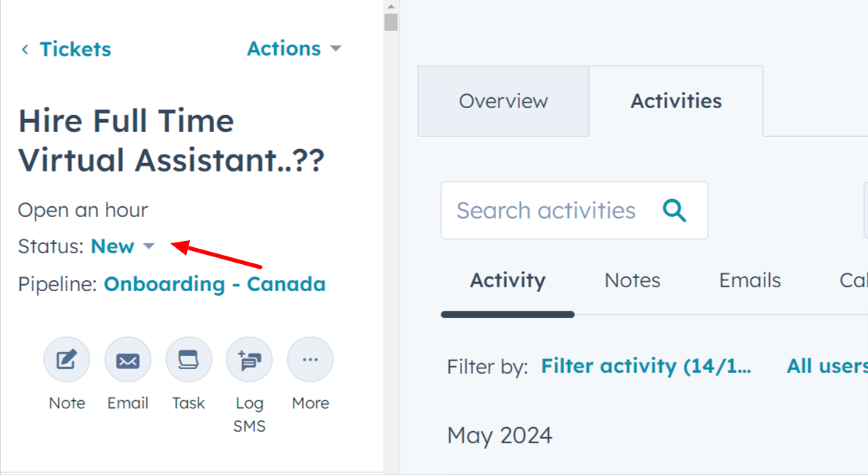This screenshot has height=475, width=868.
Task: Open the Onboarding - Canada pipeline link
Action: pos(215,284)
